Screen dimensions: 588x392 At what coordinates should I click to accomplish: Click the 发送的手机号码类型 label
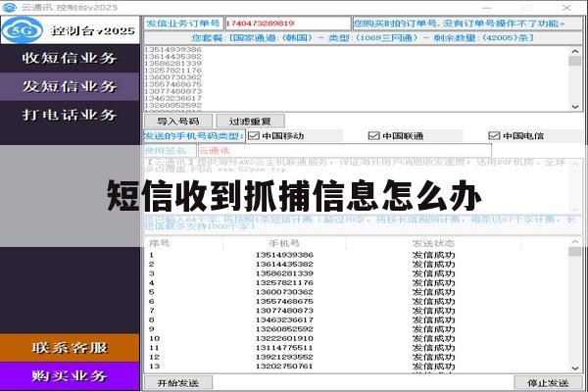pyautogui.click(x=194, y=136)
